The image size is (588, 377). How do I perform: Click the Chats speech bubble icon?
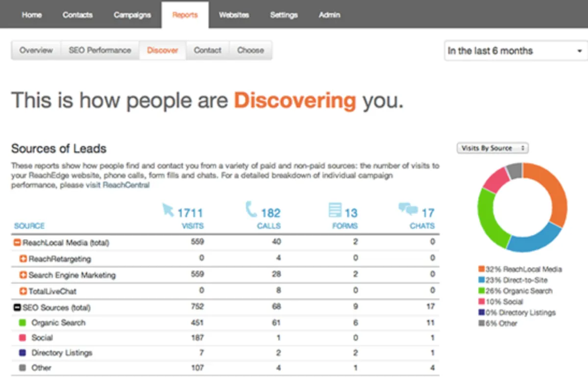(408, 210)
